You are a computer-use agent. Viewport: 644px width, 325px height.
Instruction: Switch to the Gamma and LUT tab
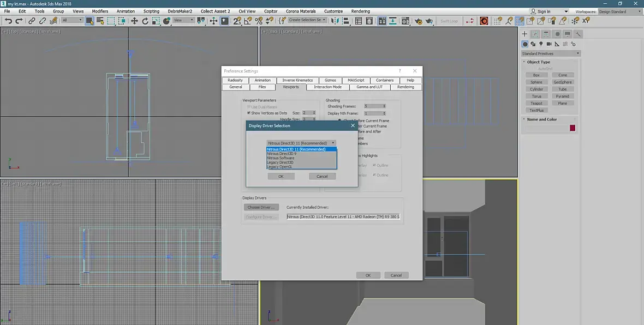(369, 87)
